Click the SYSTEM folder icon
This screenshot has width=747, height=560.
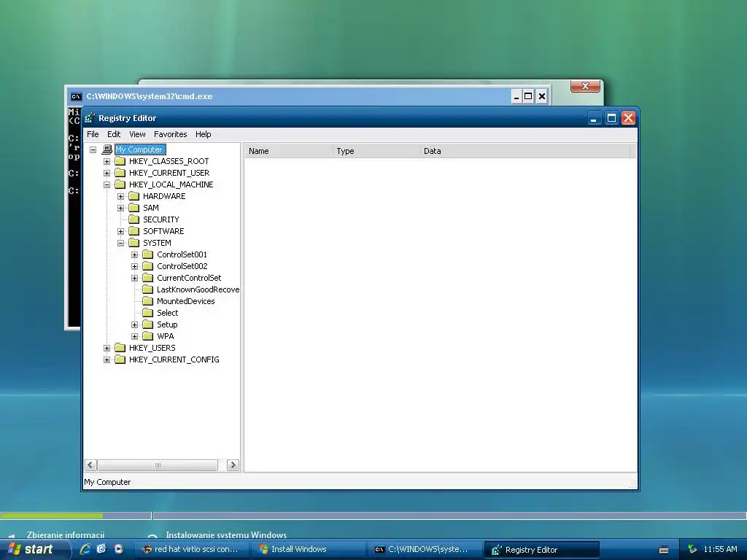click(134, 243)
